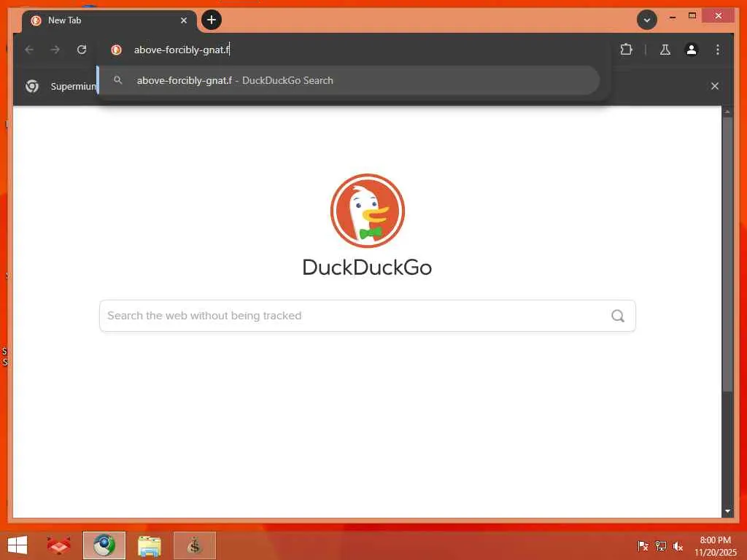
Task: Click the DuckDuckGo wordmark text
Action: [x=368, y=267]
